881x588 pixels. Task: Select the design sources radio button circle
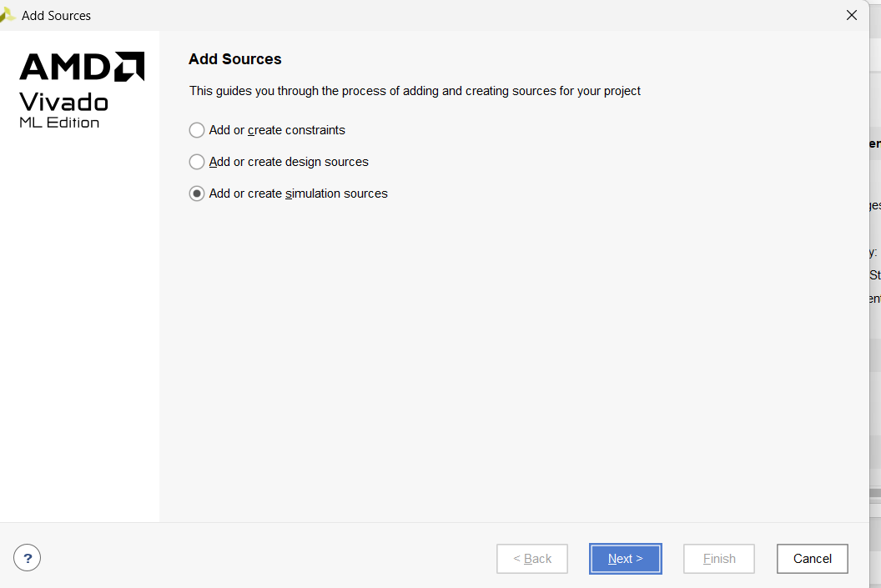197,162
